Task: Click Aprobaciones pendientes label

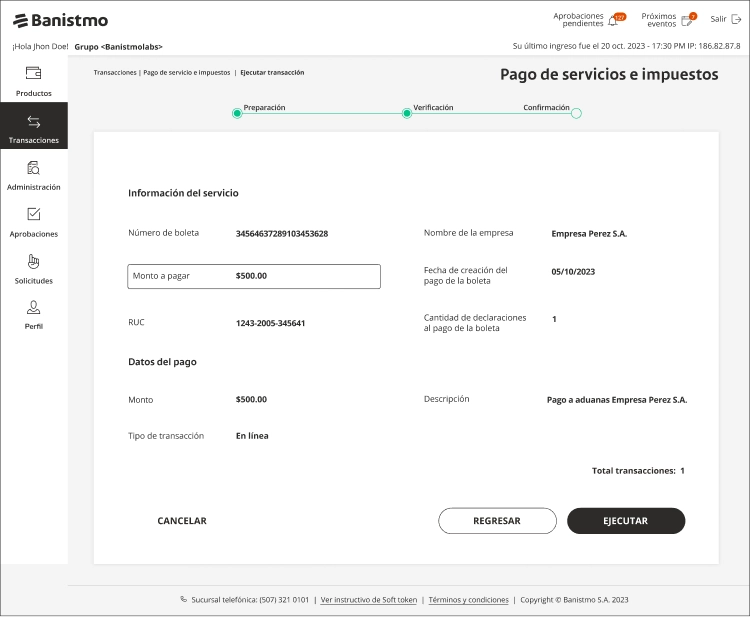Action: tap(578, 20)
